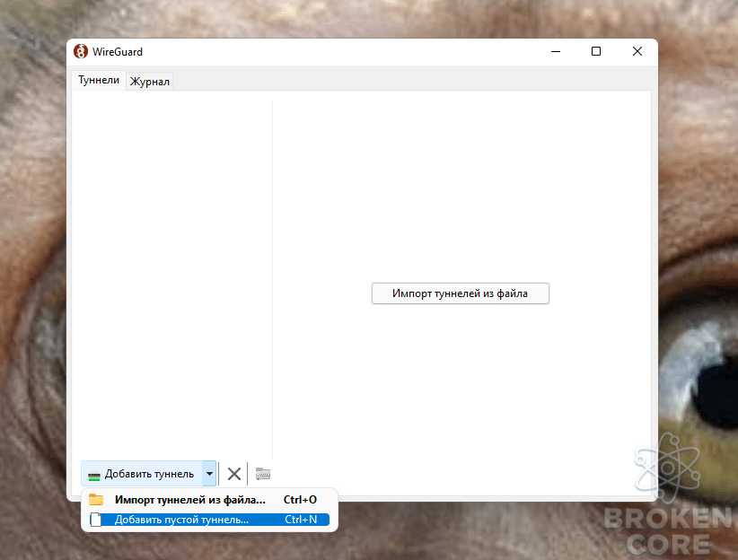Switch to the Журнал tab
738x560 pixels.
coord(150,82)
